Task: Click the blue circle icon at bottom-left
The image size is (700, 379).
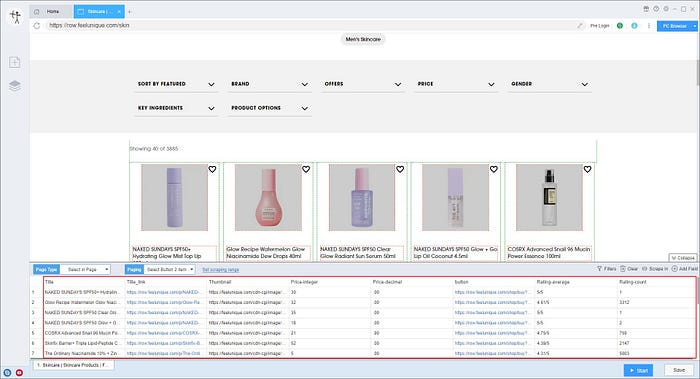Action: click(x=7, y=372)
